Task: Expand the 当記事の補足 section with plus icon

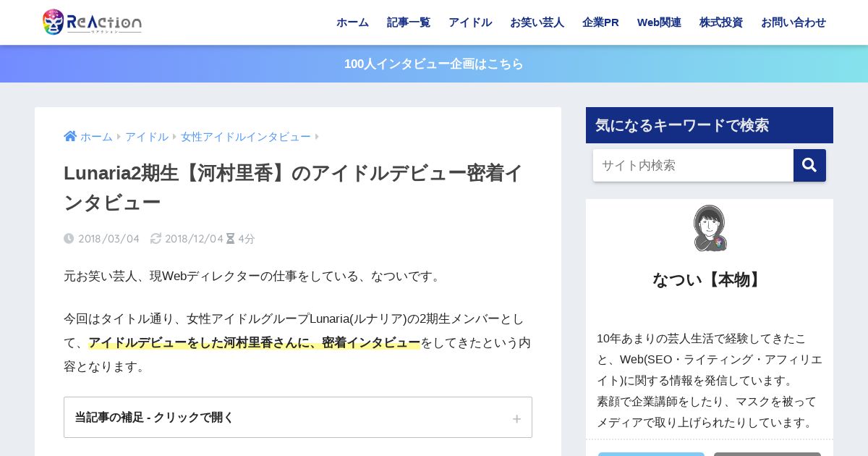Action: (x=516, y=418)
